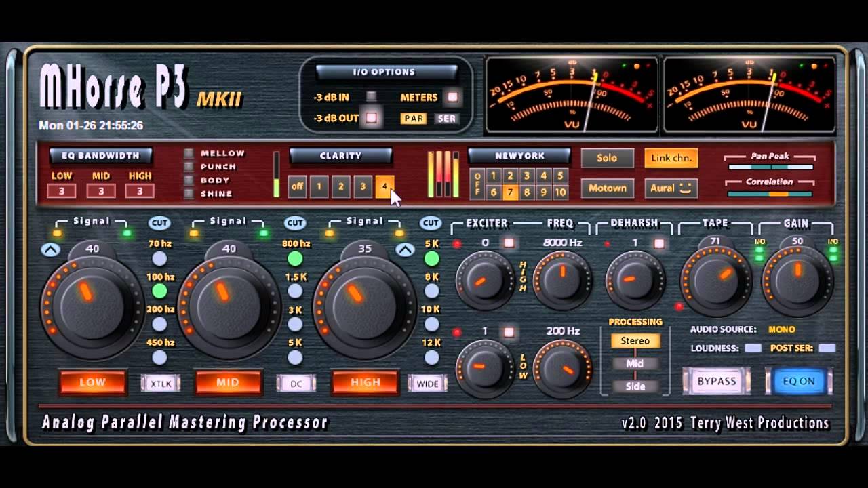
Task: Select Side processing mode
Action: [635, 386]
